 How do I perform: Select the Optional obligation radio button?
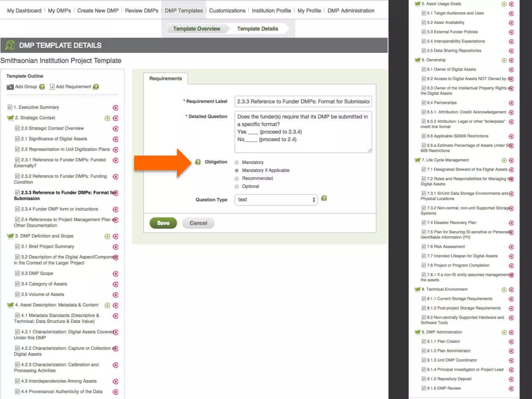pos(237,187)
